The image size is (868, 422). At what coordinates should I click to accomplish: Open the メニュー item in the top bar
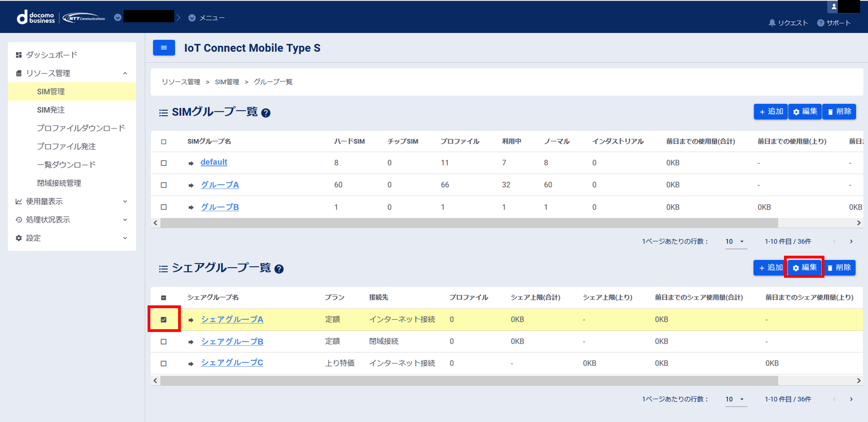pyautogui.click(x=211, y=18)
